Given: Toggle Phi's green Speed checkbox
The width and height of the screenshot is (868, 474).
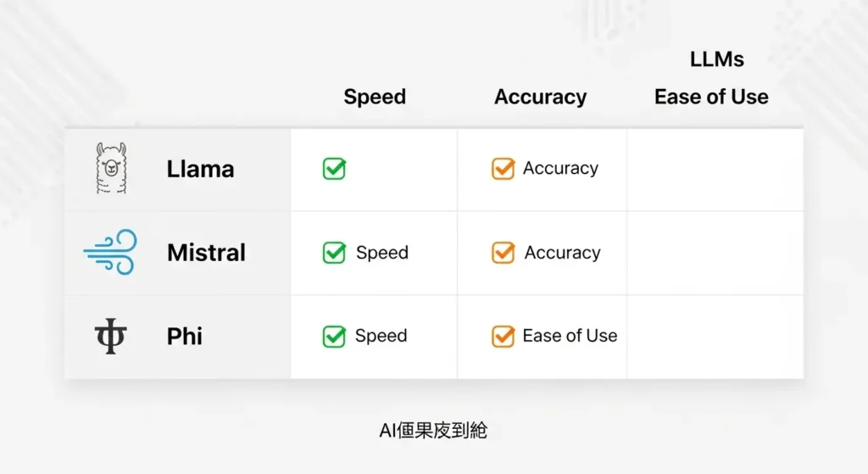Looking at the screenshot, I should (334, 337).
